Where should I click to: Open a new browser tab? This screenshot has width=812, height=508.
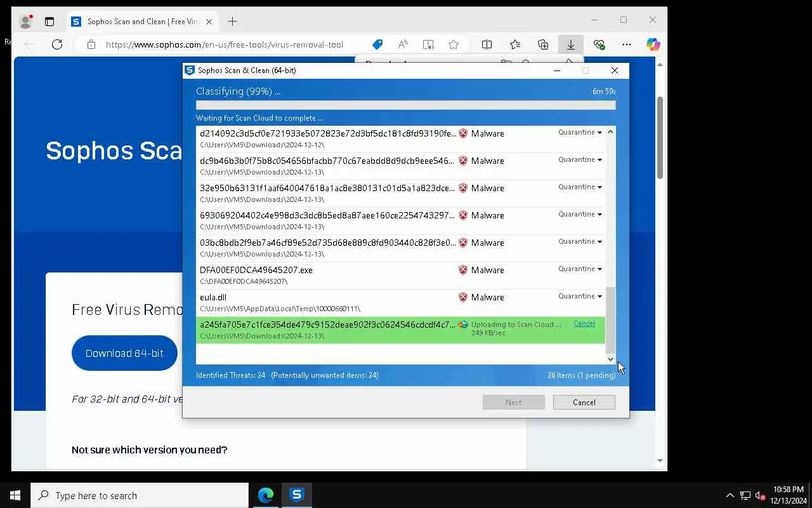click(x=233, y=22)
